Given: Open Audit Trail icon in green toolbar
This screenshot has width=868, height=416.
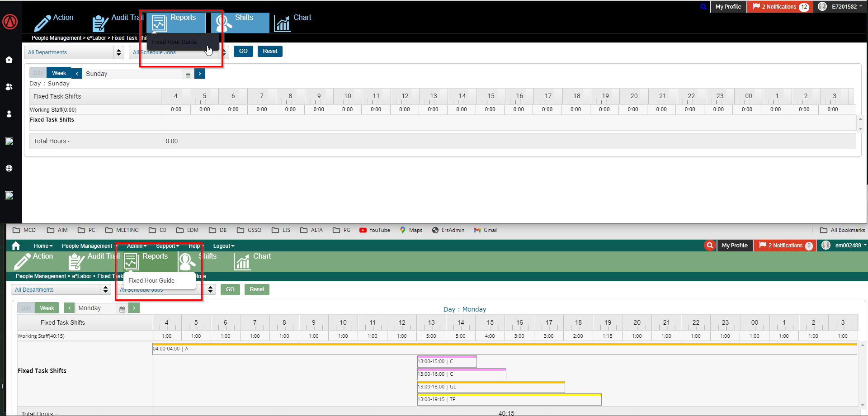Looking at the screenshot, I should point(76,262).
